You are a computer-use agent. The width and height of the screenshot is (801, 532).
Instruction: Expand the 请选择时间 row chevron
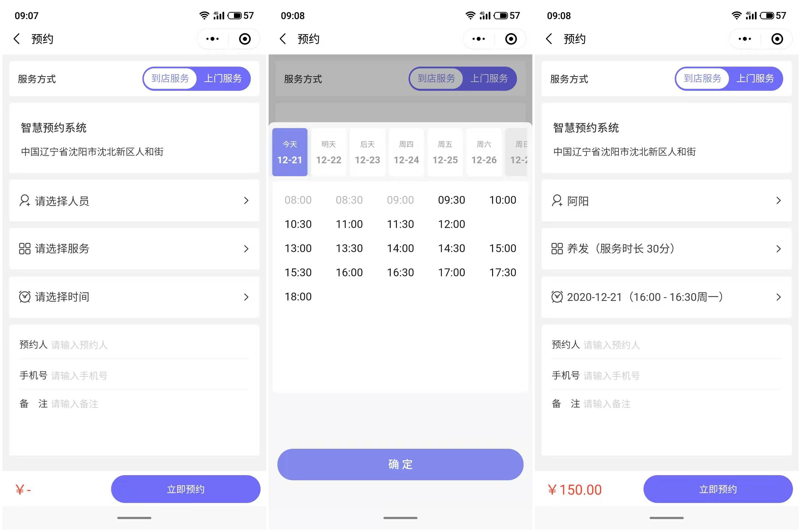(246, 297)
